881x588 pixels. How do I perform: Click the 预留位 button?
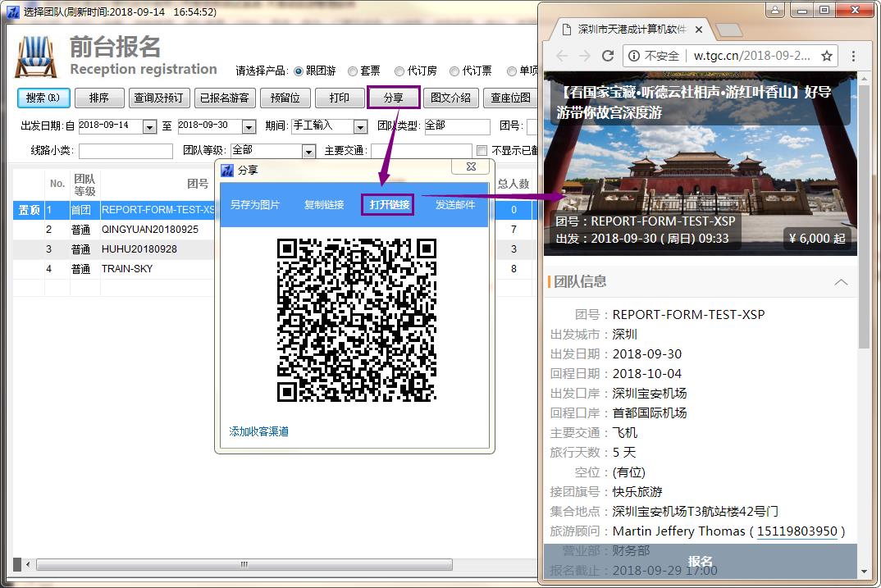pos(285,98)
